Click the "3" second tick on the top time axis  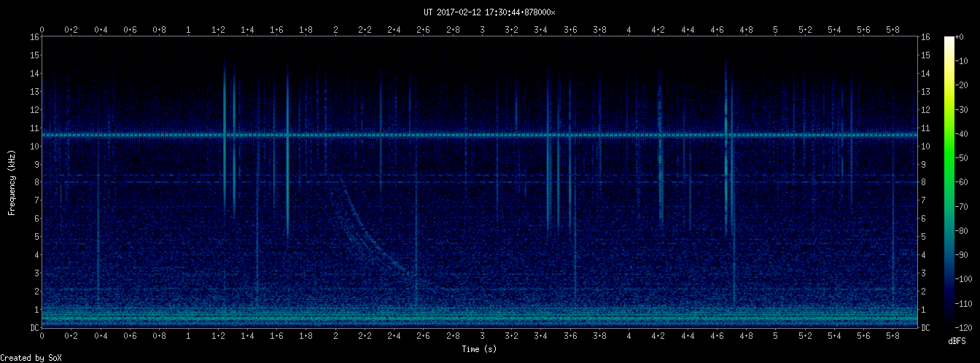tap(482, 30)
